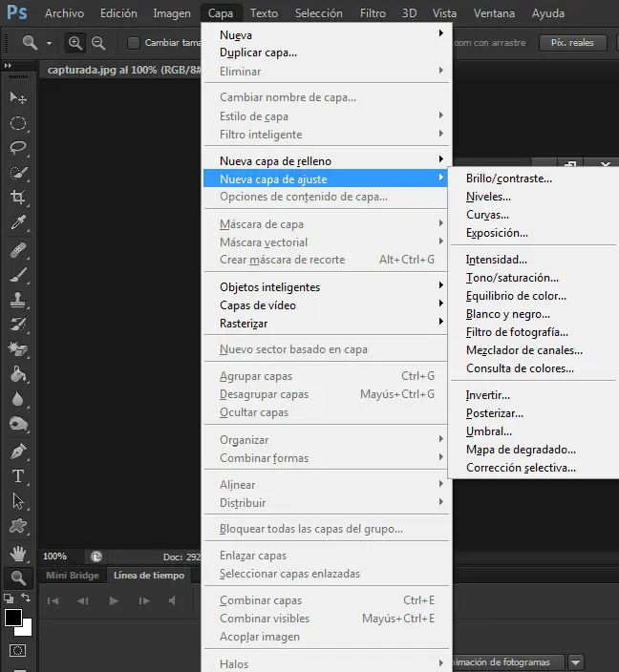The width and height of the screenshot is (619, 672).
Task: Go to first frame in timeline
Action: click(x=53, y=600)
